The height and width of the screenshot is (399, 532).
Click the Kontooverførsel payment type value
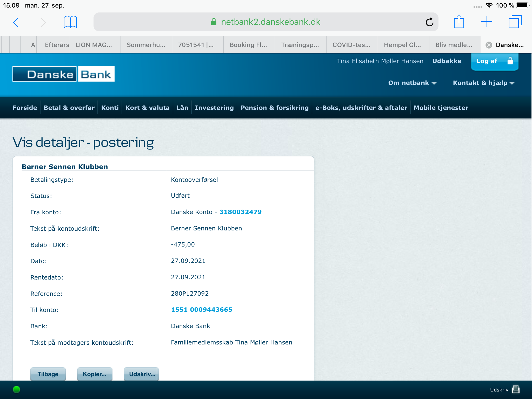pos(194,180)
